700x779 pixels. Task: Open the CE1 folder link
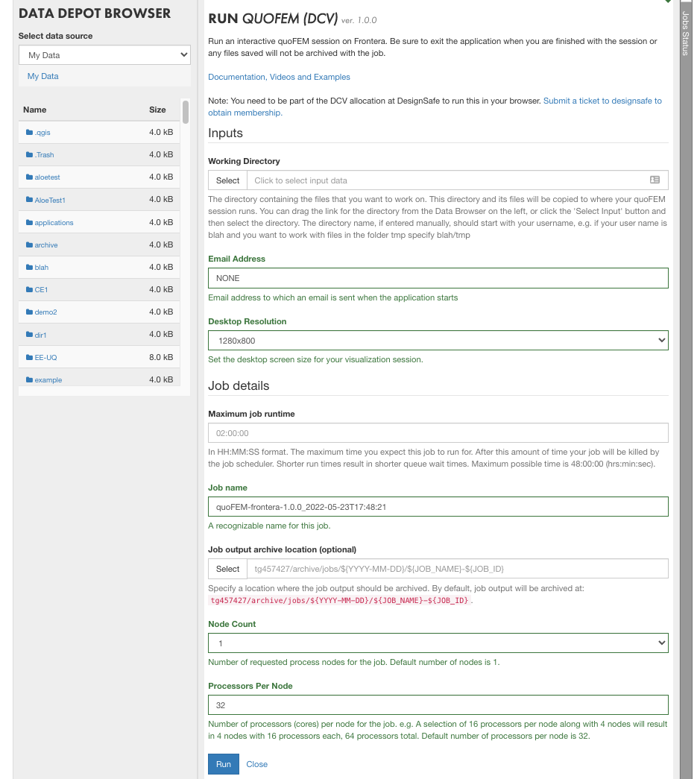tap(41, 290)
